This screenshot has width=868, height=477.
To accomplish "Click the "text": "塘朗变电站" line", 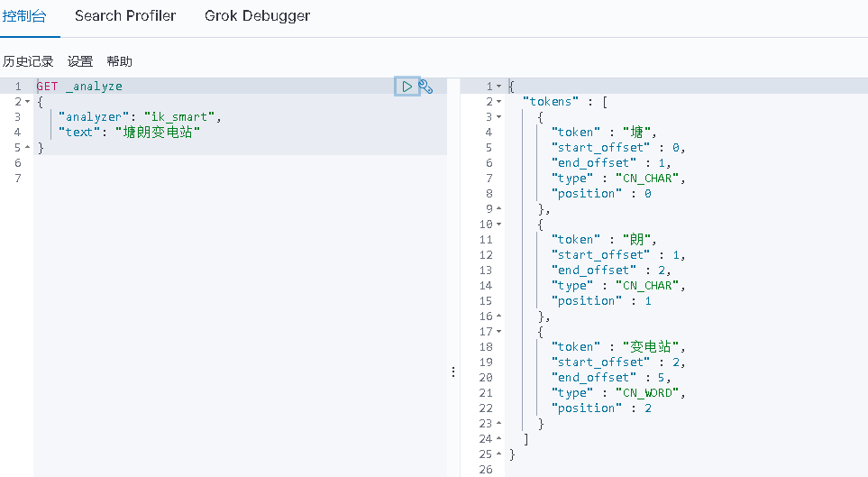I will (129, 132).
